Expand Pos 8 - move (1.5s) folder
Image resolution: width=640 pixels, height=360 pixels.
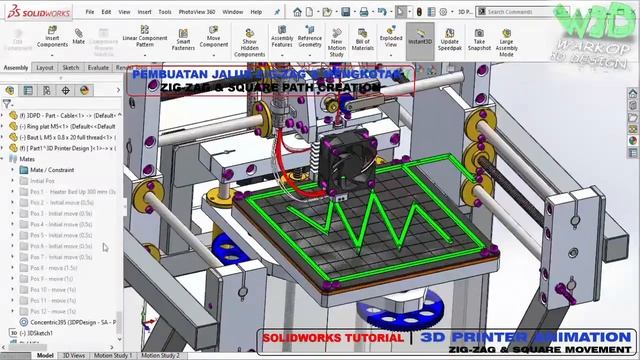point(12,268)
